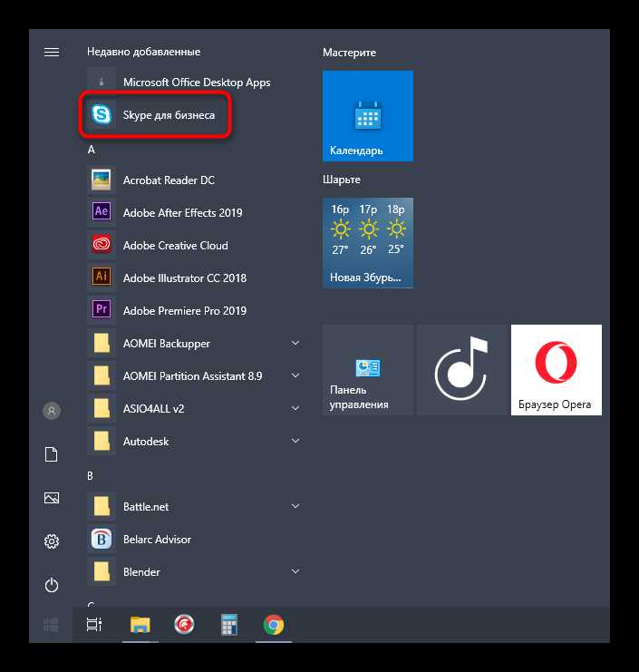The image size is (639, 672).
Task: Select the Adobe After Effects 2019 label
Action: (182, 212)
